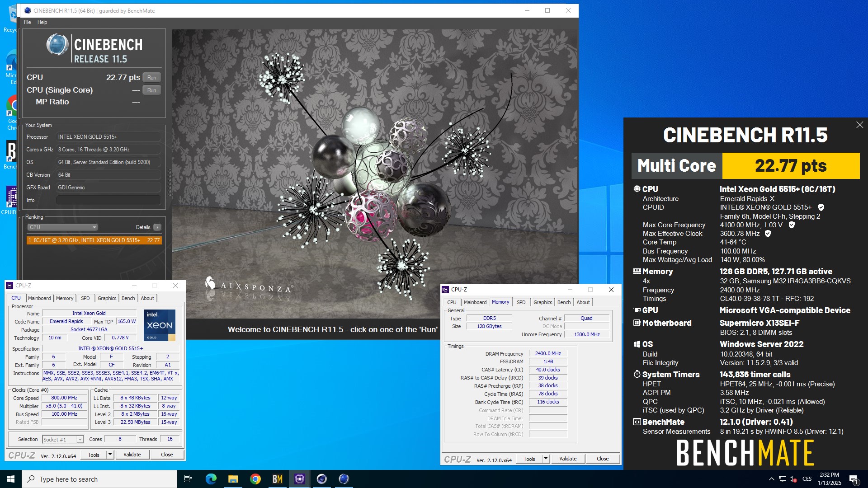This screenshot has width=868, height=488.
Task: Switch to BenchMate taskbar icon
Action: point(278,479)
